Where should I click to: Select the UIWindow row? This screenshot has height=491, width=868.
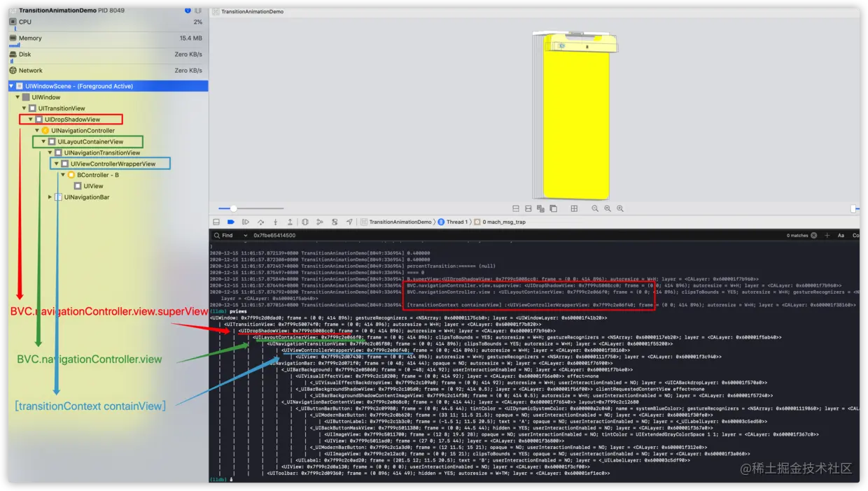(x=108, y=97)
